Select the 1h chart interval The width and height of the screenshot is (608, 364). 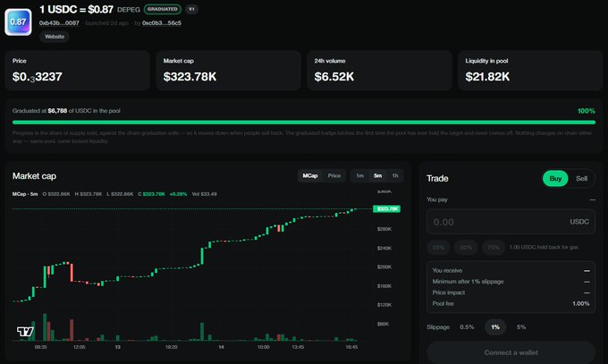[394, 176]
